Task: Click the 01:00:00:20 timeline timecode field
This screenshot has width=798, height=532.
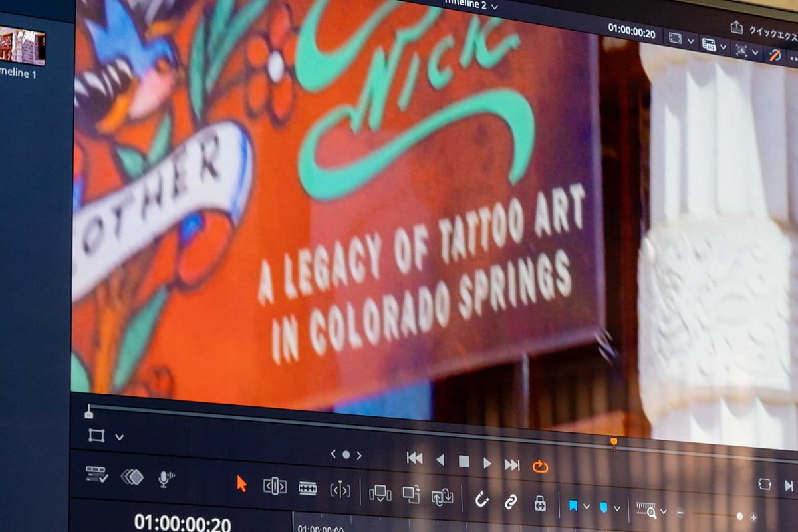Action: tap(182, 523)
